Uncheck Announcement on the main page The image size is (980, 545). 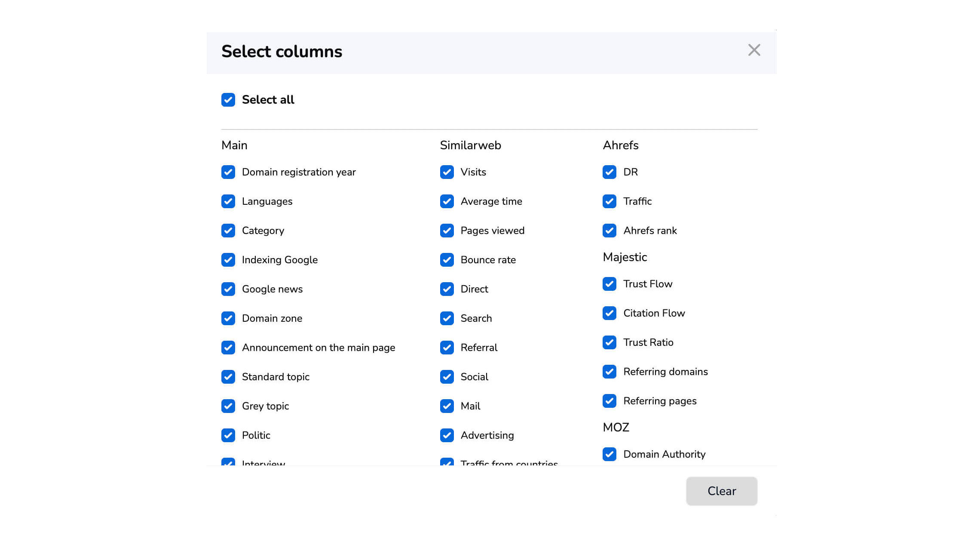(x=228, y=348)
